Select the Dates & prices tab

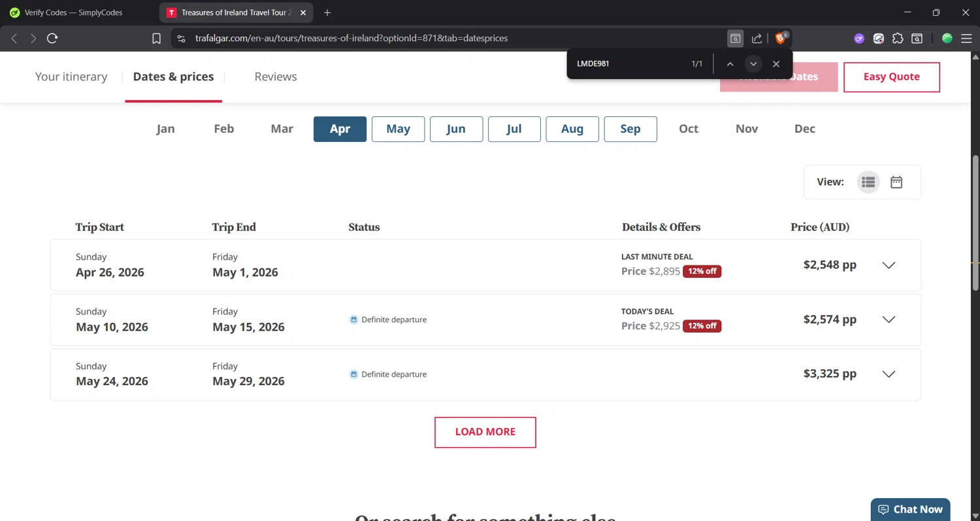point(173,76)
